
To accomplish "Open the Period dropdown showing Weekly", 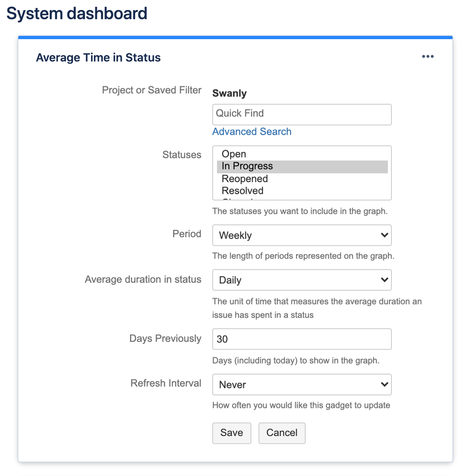I will pos(301,235).
